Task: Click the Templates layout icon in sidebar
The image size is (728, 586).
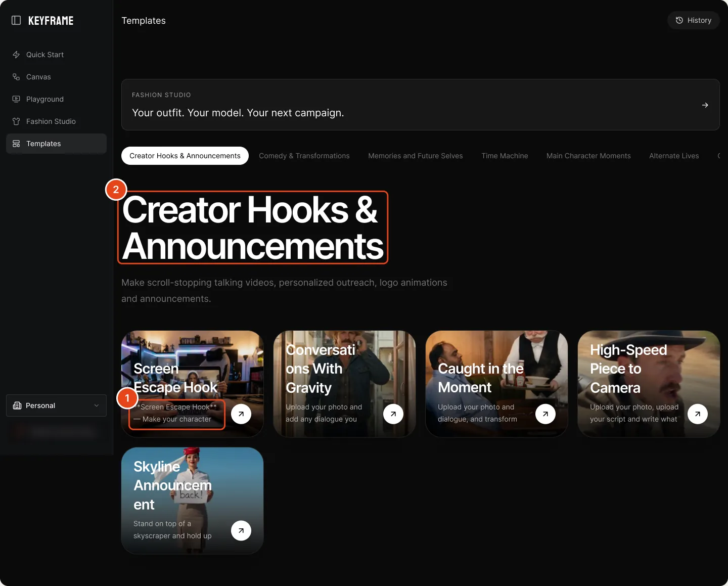Action: (x=16, y=144)
